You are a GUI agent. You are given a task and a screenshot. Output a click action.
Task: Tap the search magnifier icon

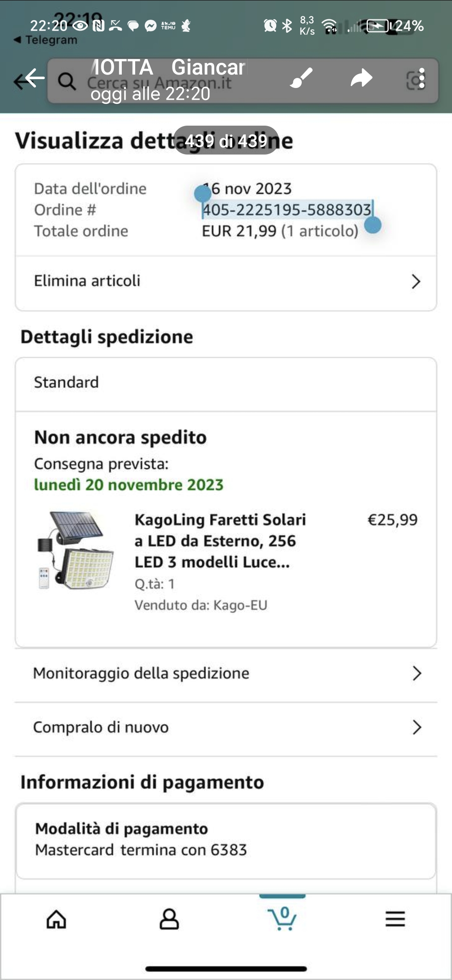[x=67, y=81]
